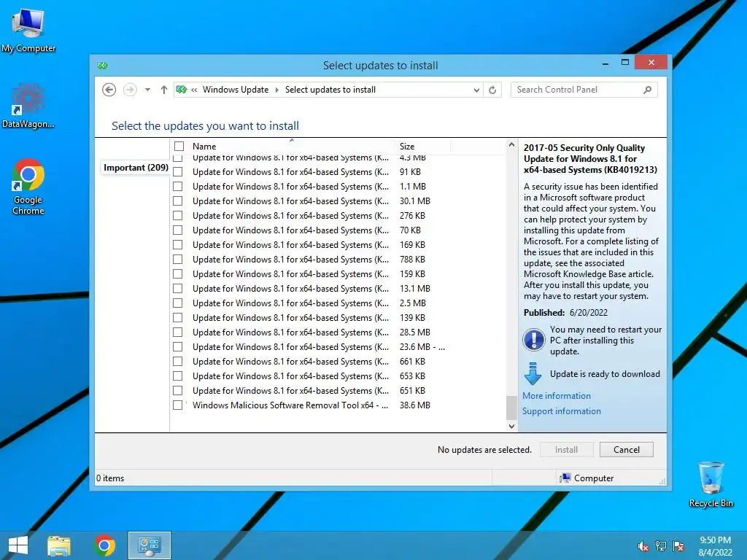Select the Important (209) tab

point(136,168)
